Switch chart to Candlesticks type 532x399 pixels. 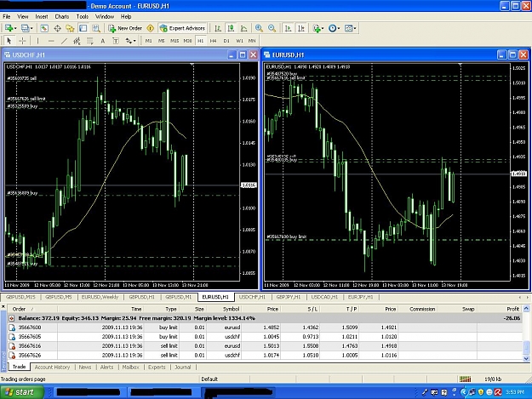click(x=231, y=28)
